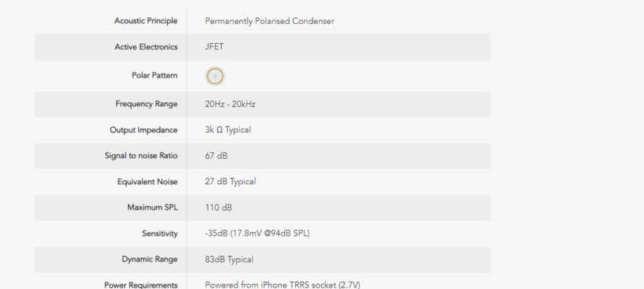Click the omnidirectional polar pattern icon

[215, 77]
